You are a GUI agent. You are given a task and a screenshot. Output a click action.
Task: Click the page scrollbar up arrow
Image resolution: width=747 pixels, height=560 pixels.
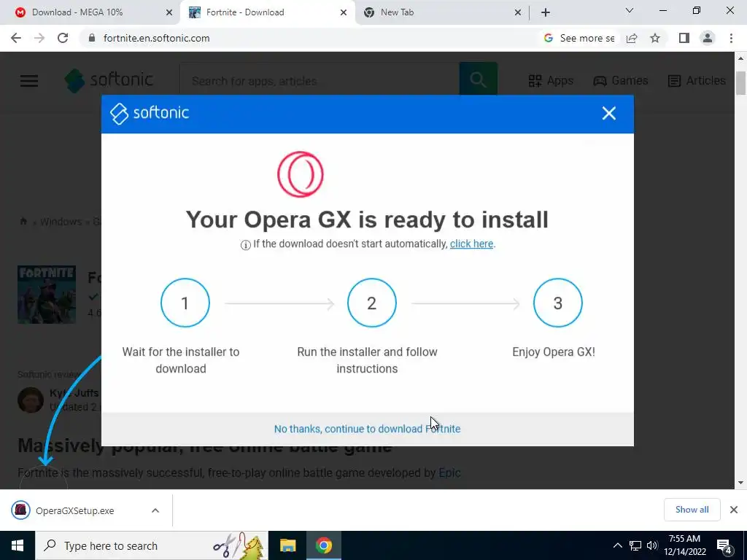coord(741,58)
